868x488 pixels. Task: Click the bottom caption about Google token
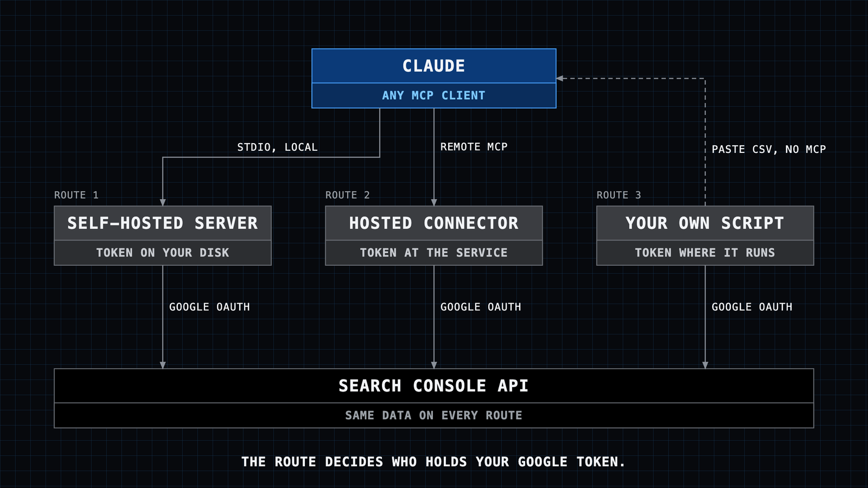click(433, 462)
